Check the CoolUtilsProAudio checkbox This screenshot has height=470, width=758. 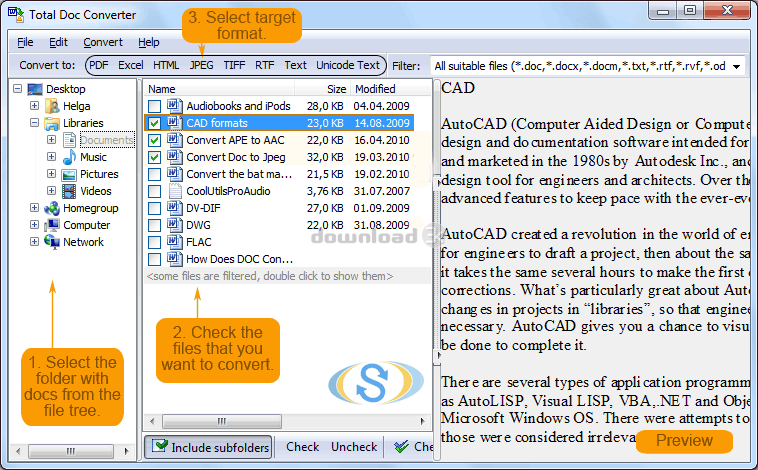(155, 191)
